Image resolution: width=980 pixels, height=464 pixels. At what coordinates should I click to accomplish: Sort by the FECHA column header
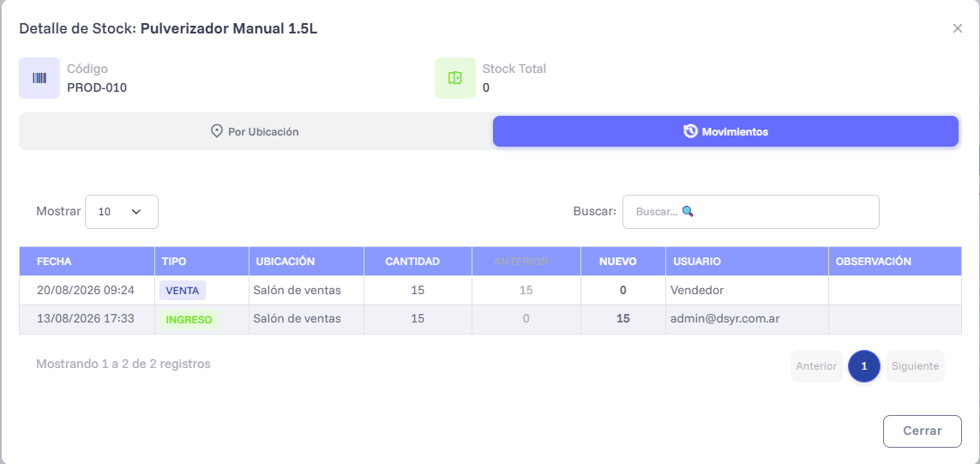(x=87, y=262)
